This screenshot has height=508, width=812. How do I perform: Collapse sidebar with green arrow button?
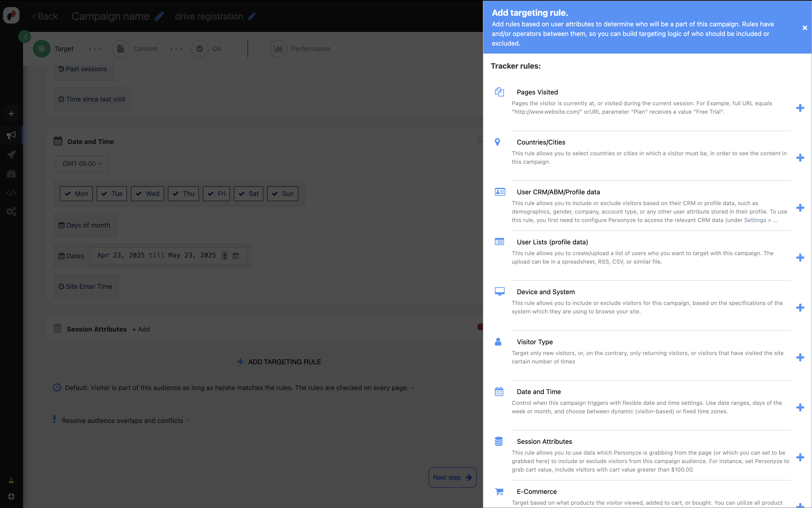pos(25,37)
